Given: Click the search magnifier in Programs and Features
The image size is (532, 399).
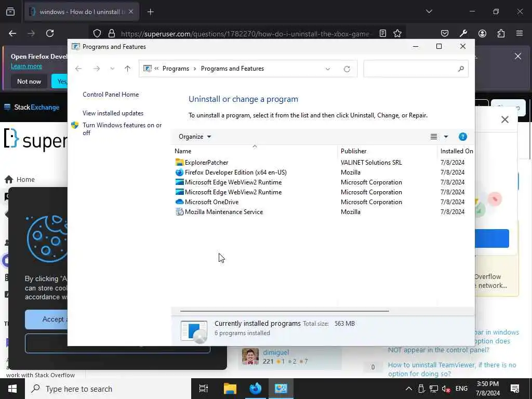Looking at the screenshot, I should (x=460, y=69).
